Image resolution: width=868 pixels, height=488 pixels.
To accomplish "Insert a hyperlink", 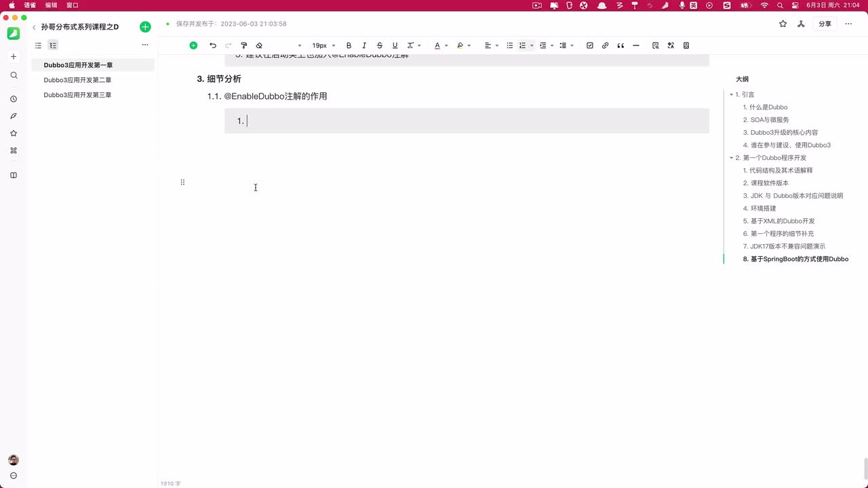I will point(606,45).
